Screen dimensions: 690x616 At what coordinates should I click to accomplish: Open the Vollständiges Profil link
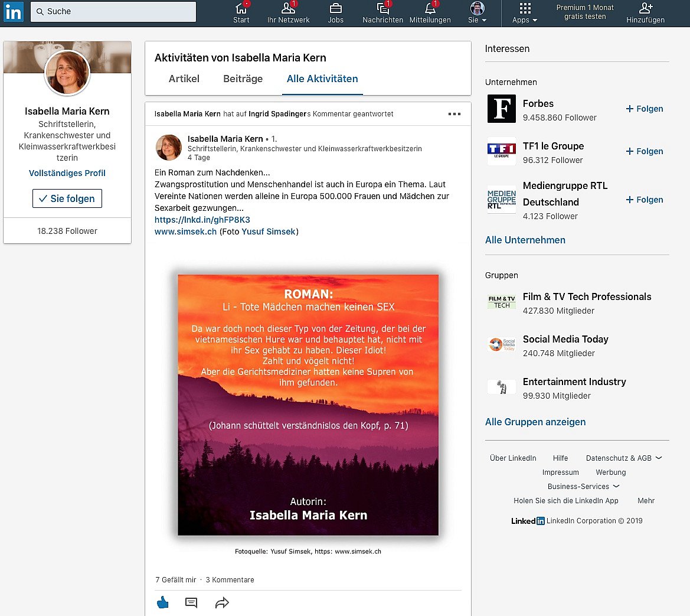(67, 173)
